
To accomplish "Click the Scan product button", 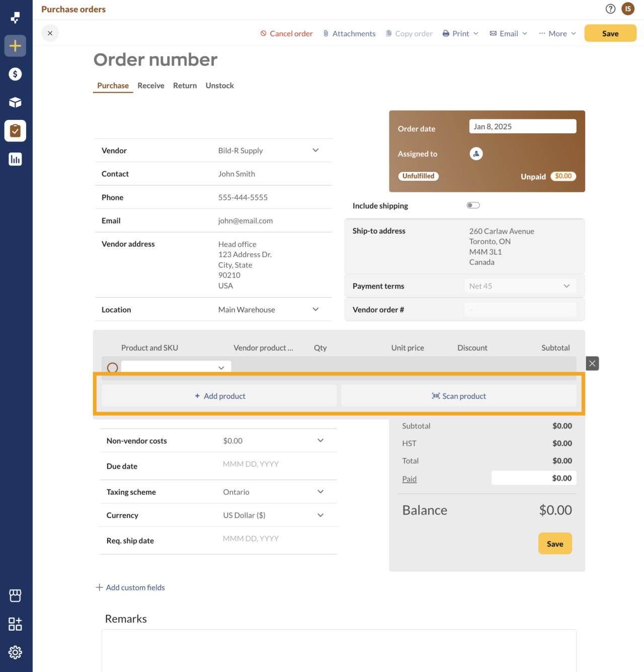I will [459, 396].
